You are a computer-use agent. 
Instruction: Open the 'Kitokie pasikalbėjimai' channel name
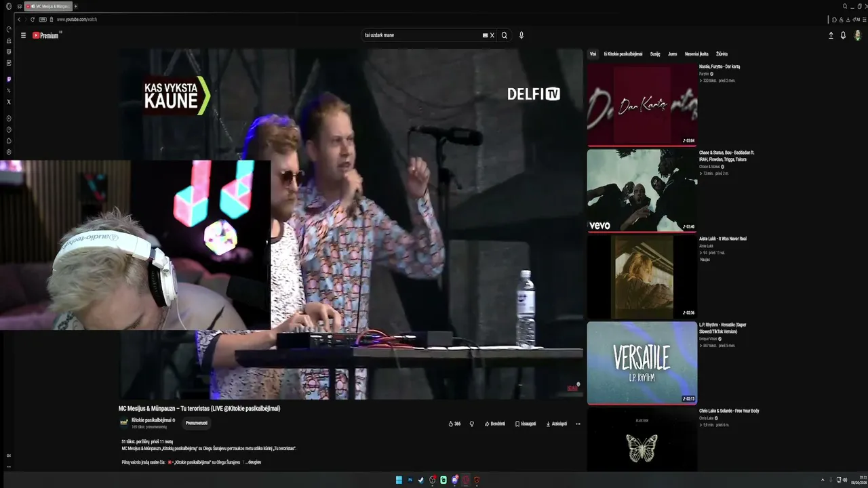[151, 420]
